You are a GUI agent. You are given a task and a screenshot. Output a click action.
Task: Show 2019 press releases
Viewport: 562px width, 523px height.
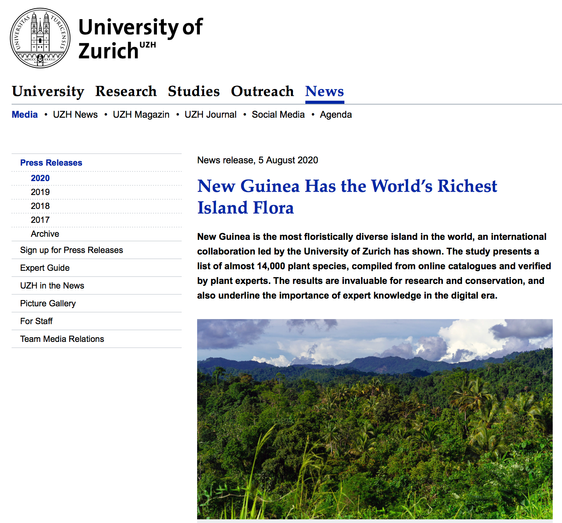coord(40,192)
